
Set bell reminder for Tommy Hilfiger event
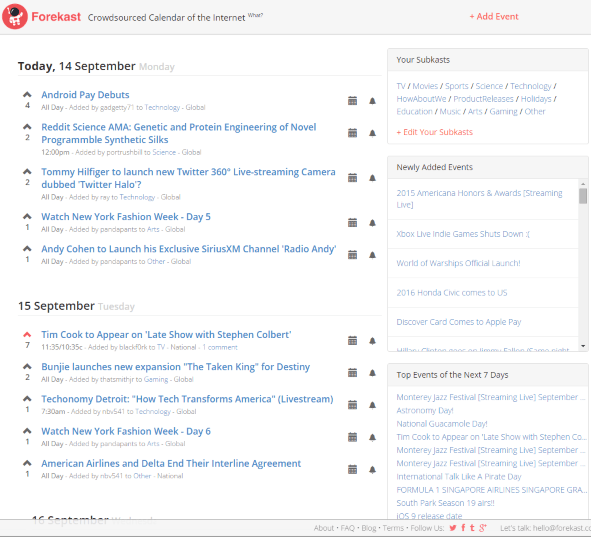pyautogui.click(x=372, y=177)
